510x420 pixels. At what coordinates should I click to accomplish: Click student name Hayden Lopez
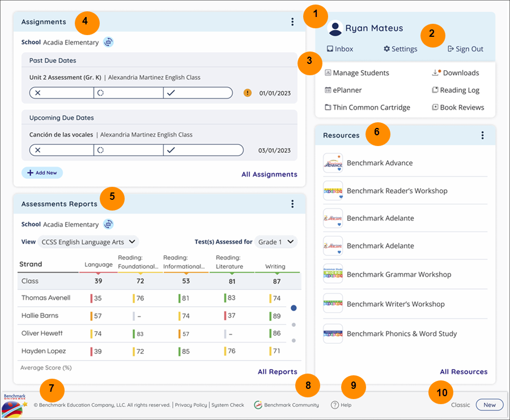pos(44,351)
